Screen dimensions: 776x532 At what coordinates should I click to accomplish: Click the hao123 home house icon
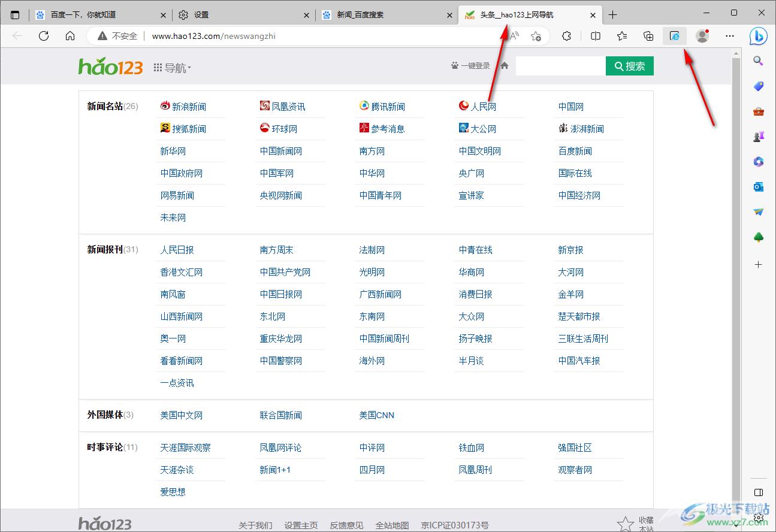coord(505,66)
